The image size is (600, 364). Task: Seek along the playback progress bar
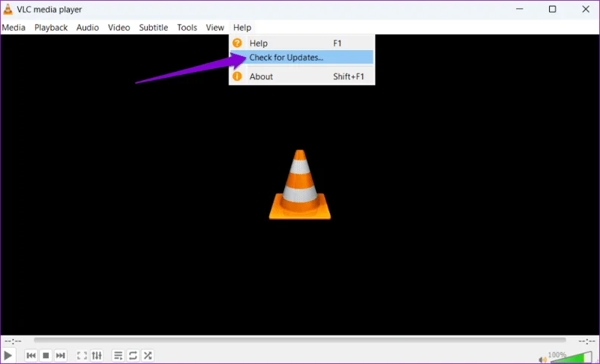click(x=299, y=340)
